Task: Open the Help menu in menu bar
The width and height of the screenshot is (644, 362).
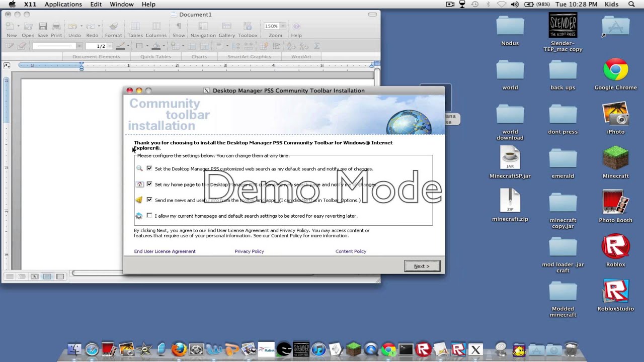Action: tap(148, 4)
